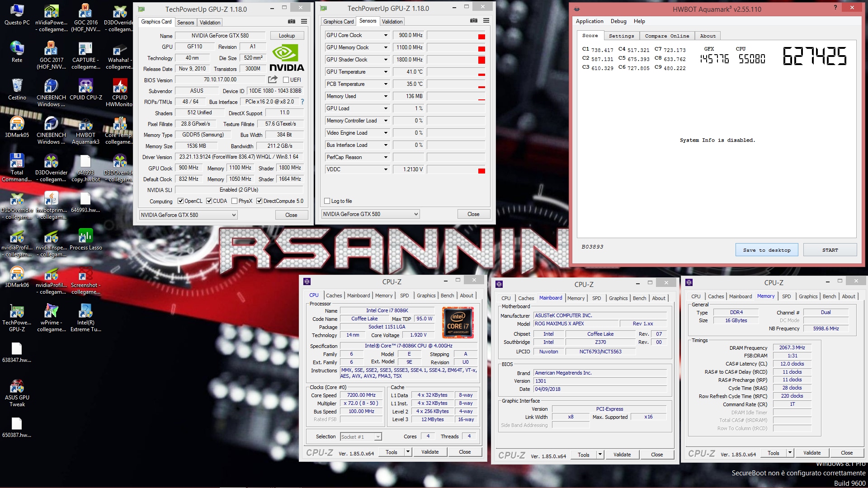Switch to Compare Online tab in Aquamark
868x488 pixels.
(x=667, y=36)
